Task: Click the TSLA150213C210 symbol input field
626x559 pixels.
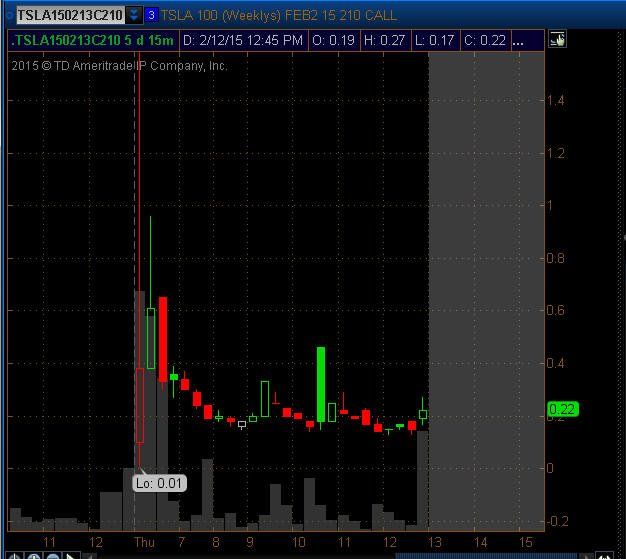Action: coord(70,15)
